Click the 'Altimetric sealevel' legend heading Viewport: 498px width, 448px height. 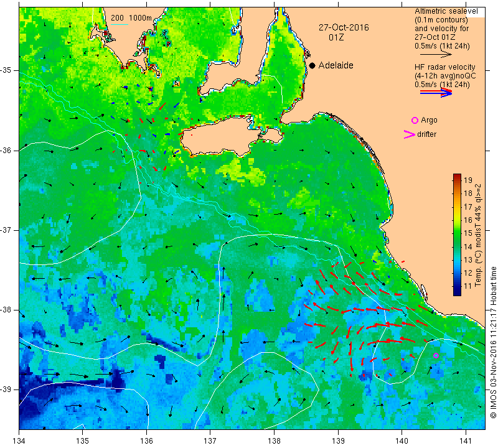446,11
